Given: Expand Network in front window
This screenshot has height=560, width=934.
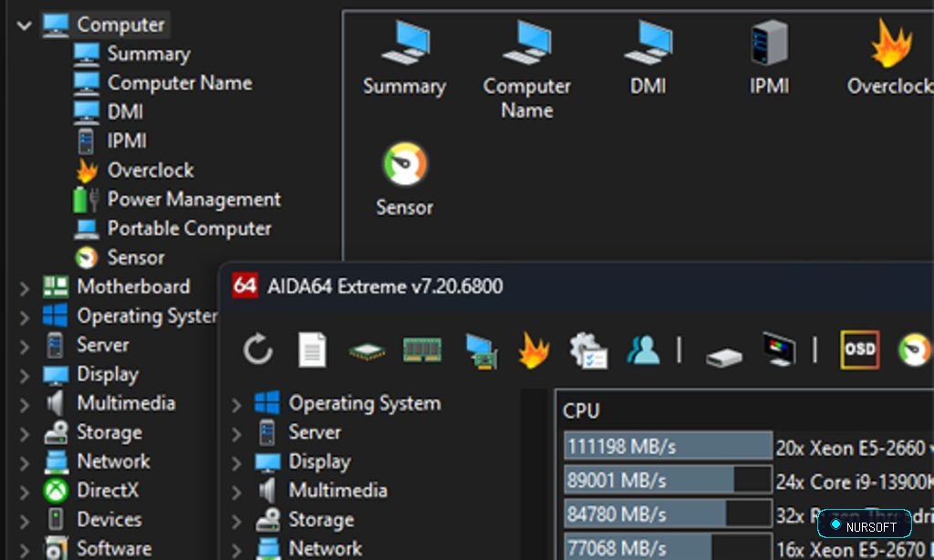Looking at the screenshot, I should click(x=236, y=550).
